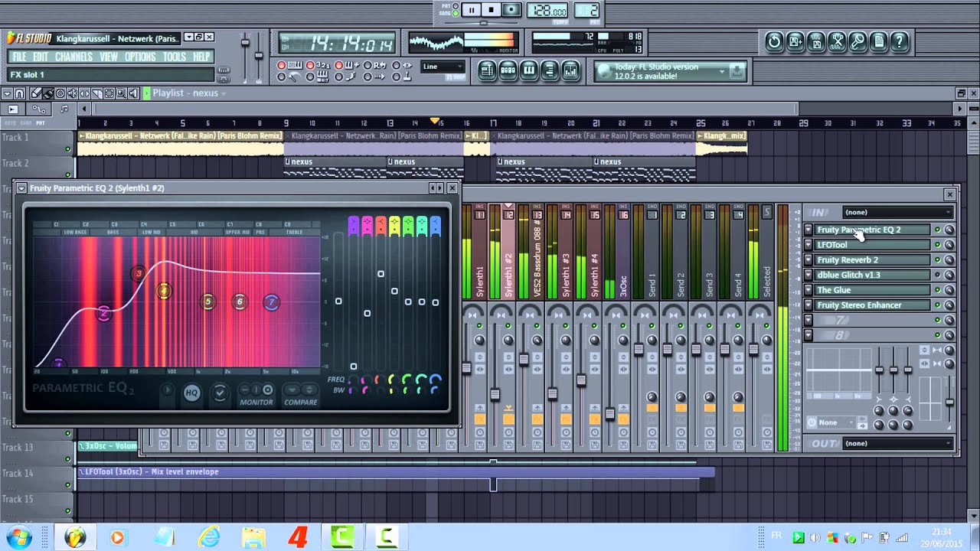The width and height of the screenshot is (980, 551).
Task: Open the mixer OUT (none) output dropdown
Action: [897, 444]
